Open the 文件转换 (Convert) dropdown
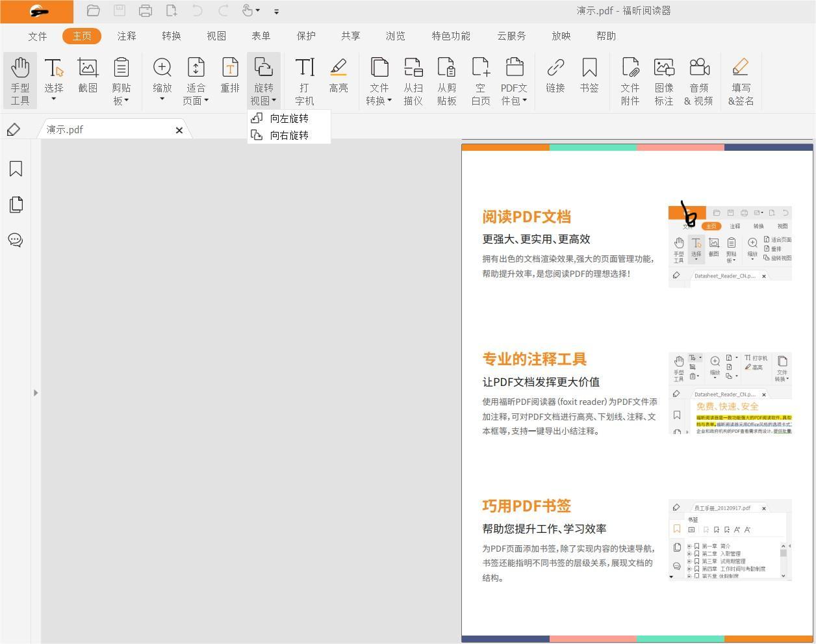The image size is (816, 644). pos(379,79)
